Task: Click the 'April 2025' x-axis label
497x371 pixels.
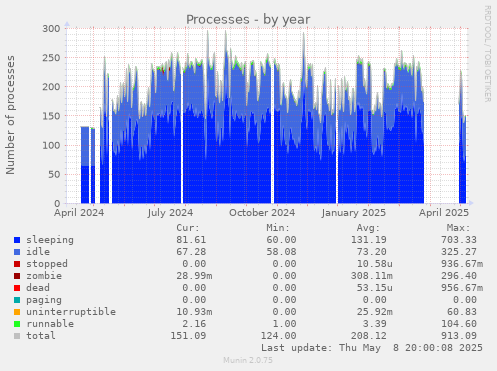Action: [x=444, y=213]
